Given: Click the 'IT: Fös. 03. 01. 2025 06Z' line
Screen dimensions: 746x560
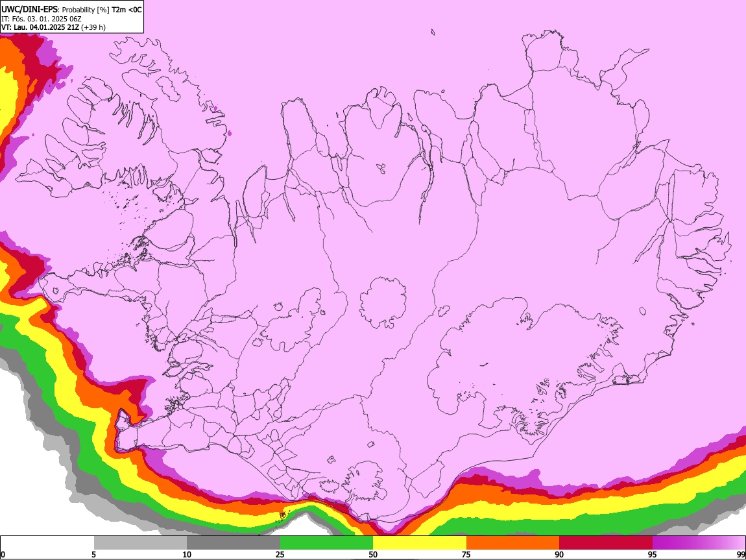Looking at the screenshot, I should 42,19.
